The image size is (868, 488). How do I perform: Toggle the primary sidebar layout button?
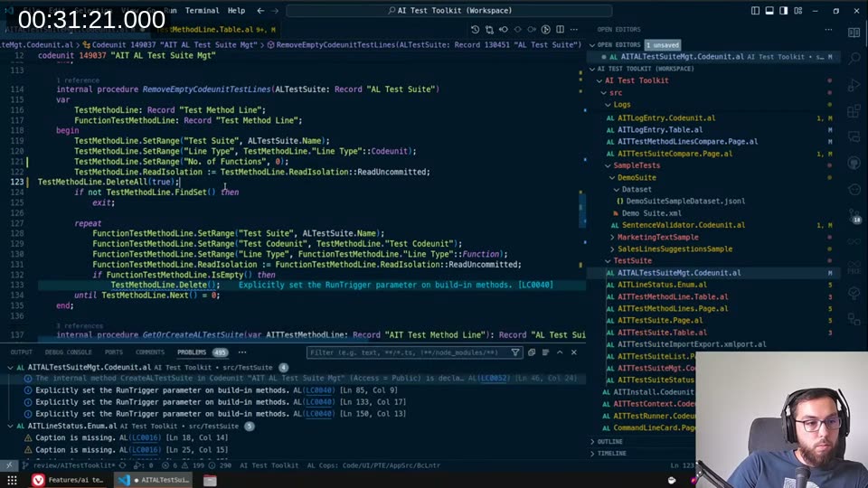click(783, 11)
